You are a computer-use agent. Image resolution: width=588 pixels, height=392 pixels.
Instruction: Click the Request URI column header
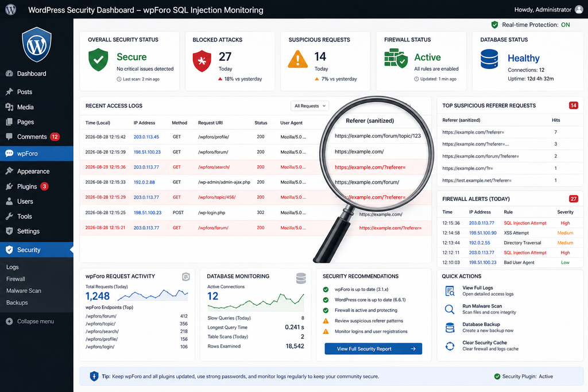[210, 123]
